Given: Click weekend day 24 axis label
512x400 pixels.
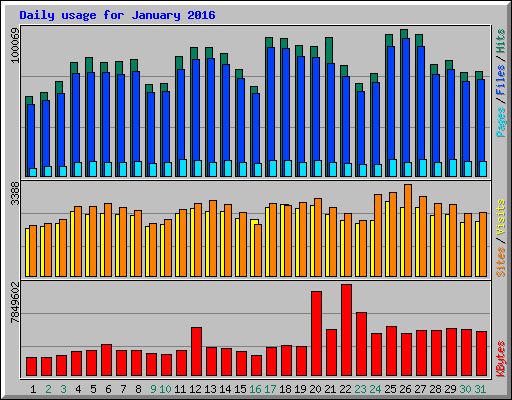Looking at the screenshot, I should (x=375, y=389).
